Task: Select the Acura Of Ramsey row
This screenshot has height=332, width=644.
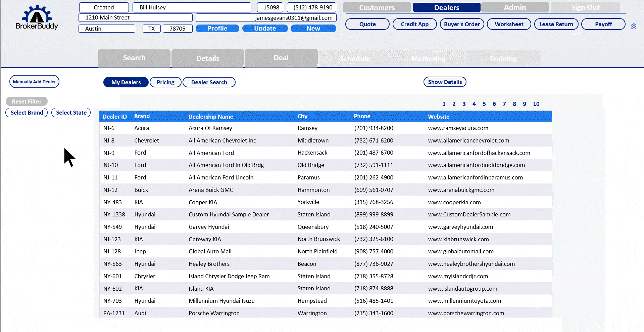Action: click(x=326, y=128)
